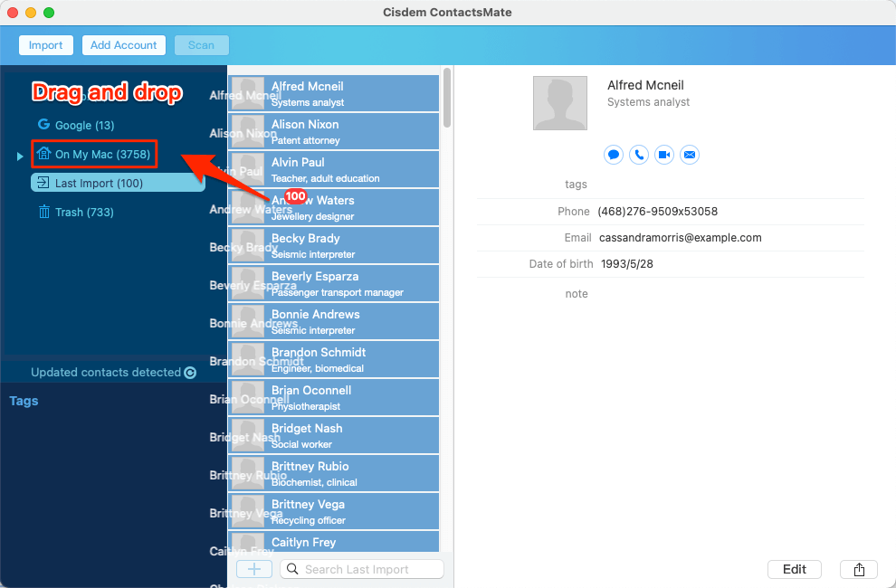Click Becky Brady's avatar thumbnail
Screen dimensions: 896x588
pyautogui.click(x=248, y=246)
